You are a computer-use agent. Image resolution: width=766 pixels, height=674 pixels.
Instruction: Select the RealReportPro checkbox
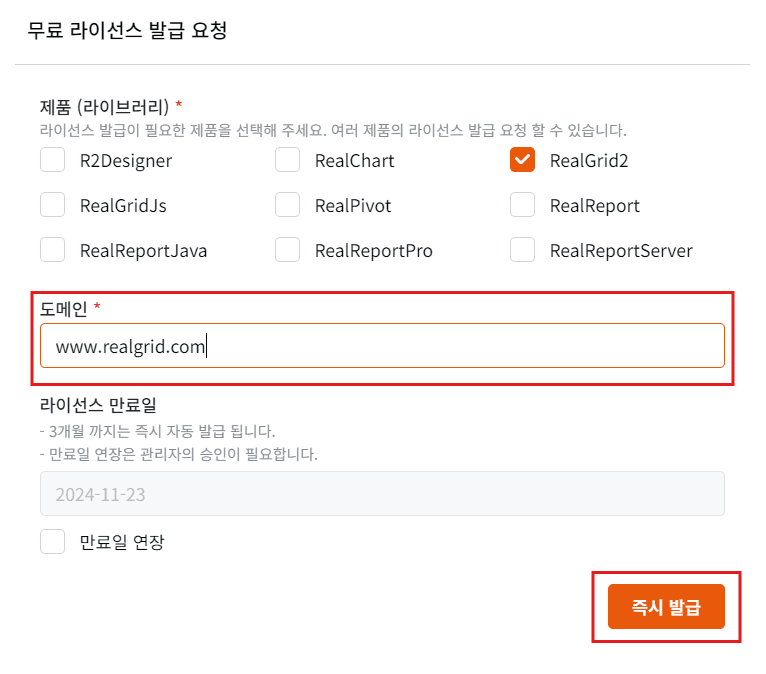coord(287,250)
